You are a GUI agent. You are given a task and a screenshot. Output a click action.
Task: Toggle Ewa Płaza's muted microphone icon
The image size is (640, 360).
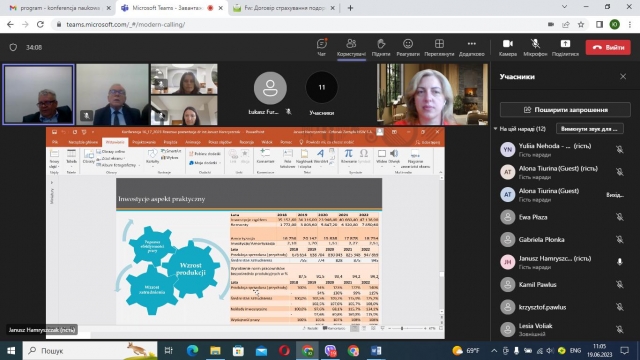tap(620, 217)
